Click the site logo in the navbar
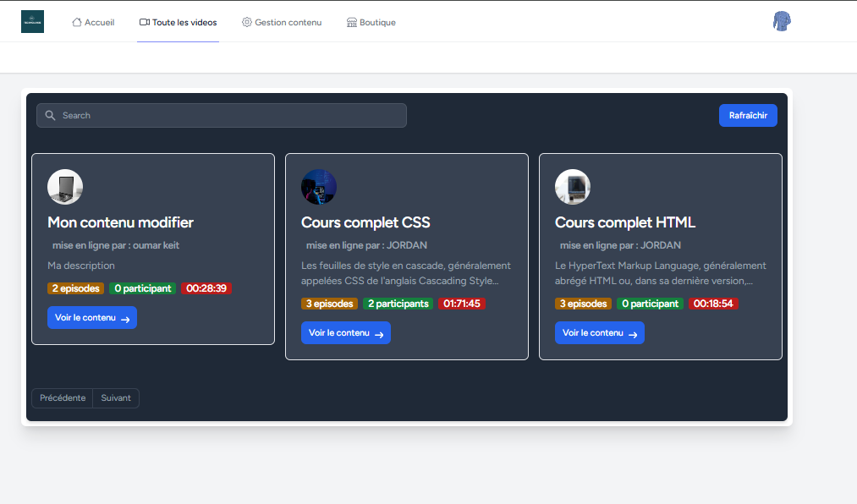Image resolution: width=857 pixels, height=504 pixels. (x=32, y=22)
